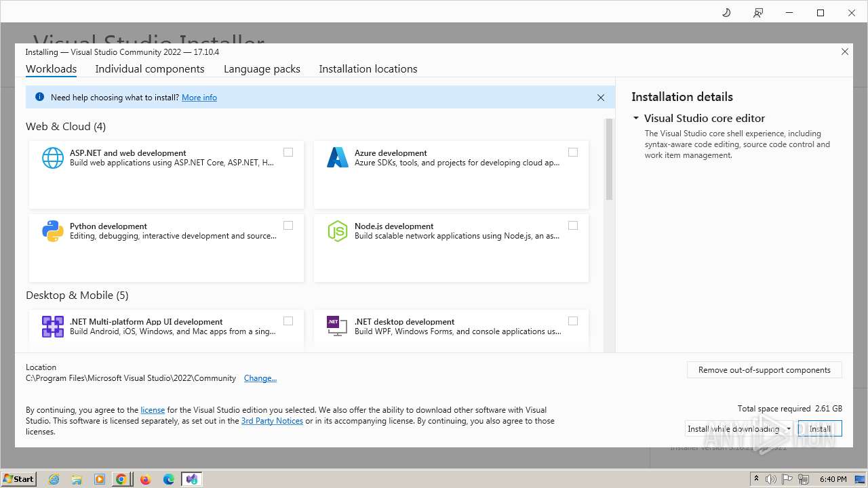Click the 'Azure development' title text
The width and height of the screenshot is (868, 488).
[x=391, y=153]
